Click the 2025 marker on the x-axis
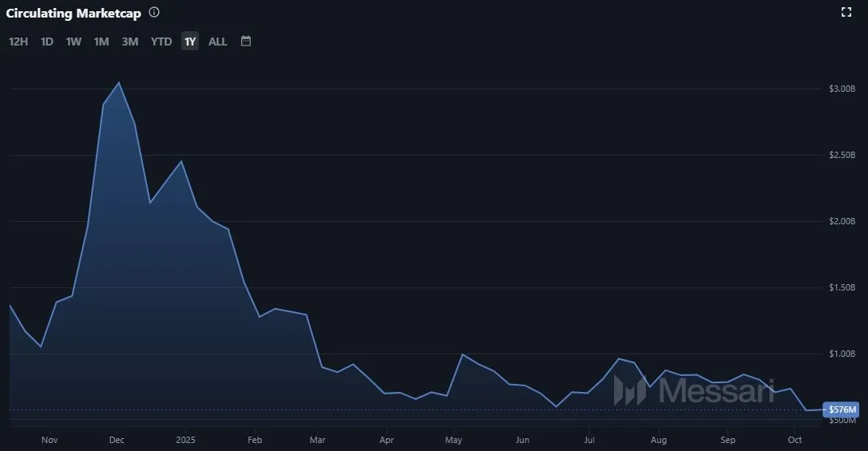 pyautogui.click(x=185, y=440)
